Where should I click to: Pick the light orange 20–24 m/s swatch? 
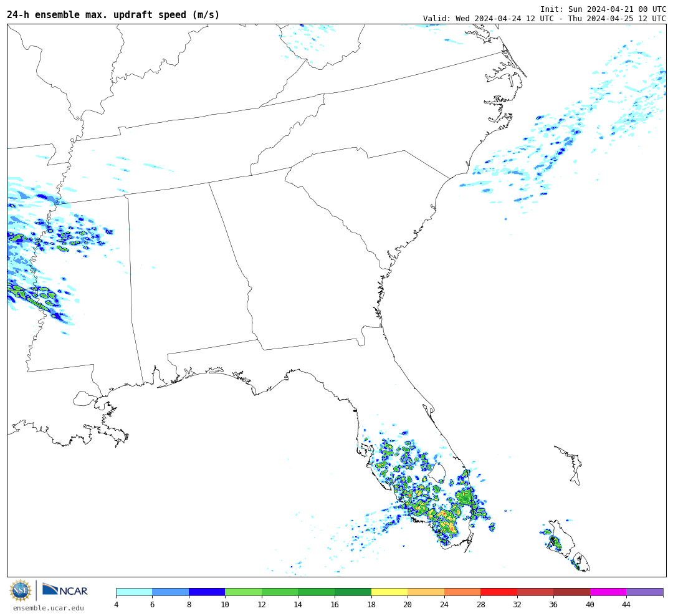pyautogui.click(x=426, y=592)
